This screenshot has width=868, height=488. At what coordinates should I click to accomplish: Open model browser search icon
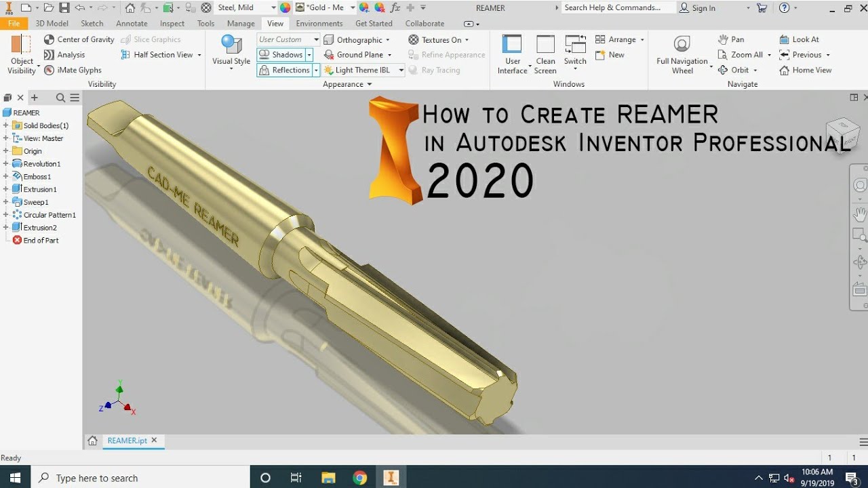[60, 98]
